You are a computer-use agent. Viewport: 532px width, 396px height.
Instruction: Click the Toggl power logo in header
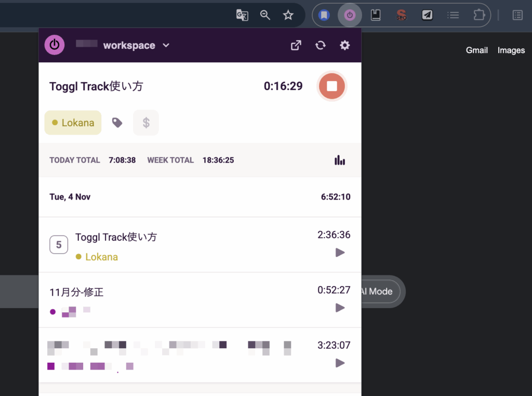click(55, 45)
